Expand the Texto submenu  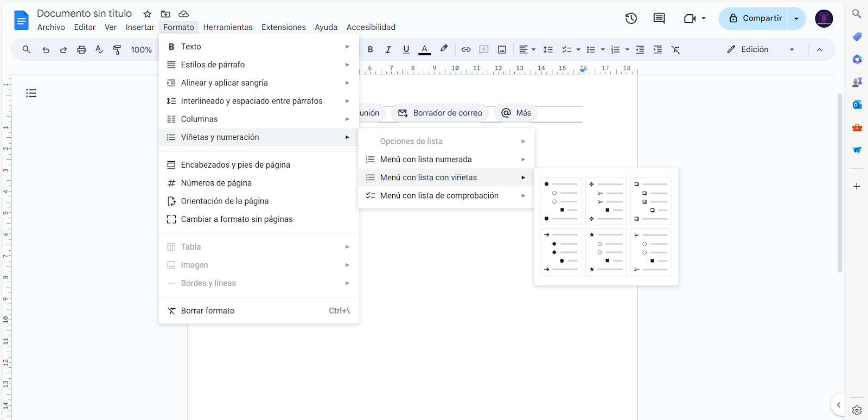click(259, 47)
